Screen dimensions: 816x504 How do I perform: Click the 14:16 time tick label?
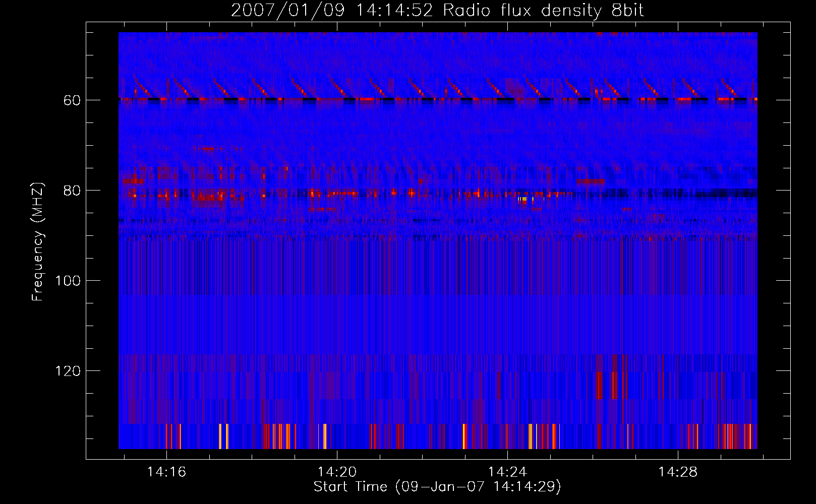click(166, 472)
